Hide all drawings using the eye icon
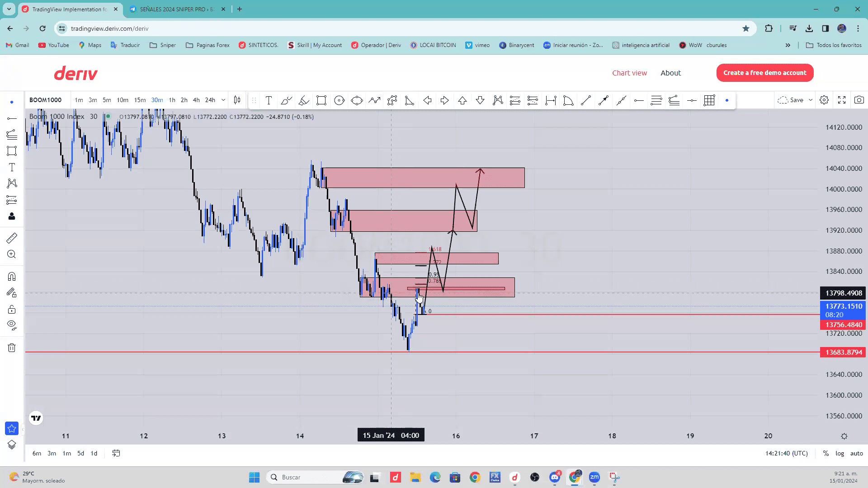This screenshot has width=868, height=488. click(x=12, y=324)
